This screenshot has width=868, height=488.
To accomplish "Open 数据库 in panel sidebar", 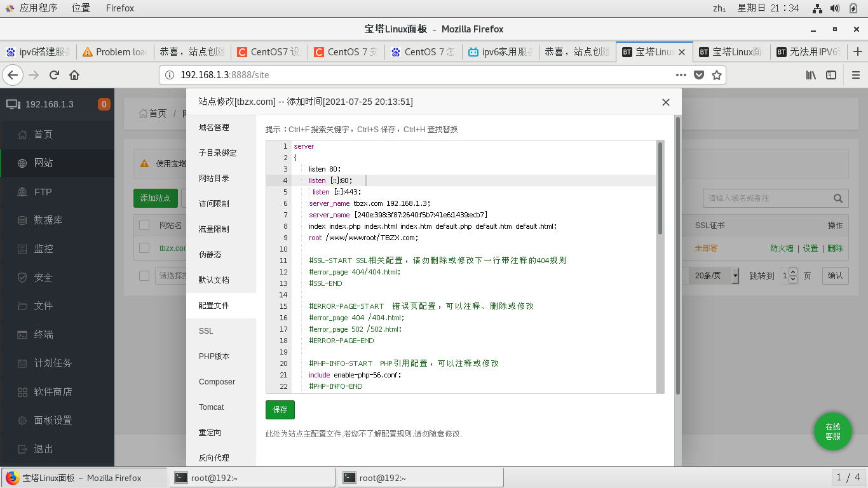I will pyautogui.click(x=57, y=220).
